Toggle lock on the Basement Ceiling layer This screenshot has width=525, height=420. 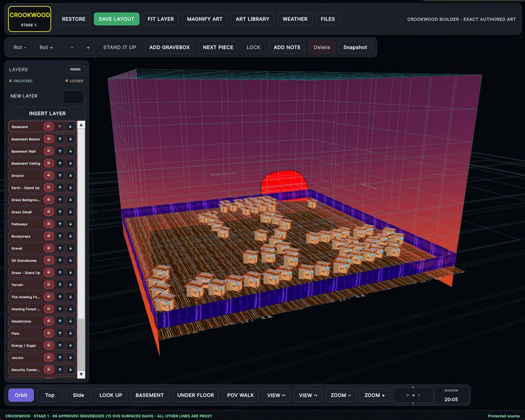click(x=49, y=163)
